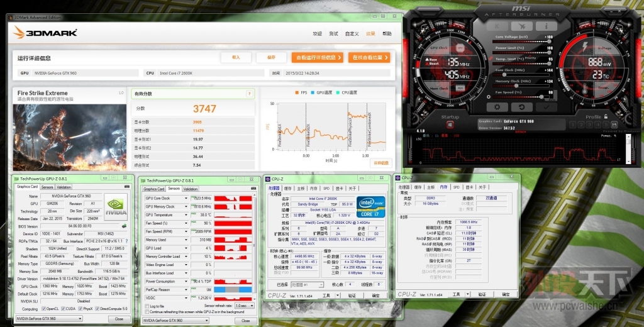The width and height of the screenshot is (644, 327).
Task: Click Fire Strike Extreme preview image
Action: click(x=70, y=137)
